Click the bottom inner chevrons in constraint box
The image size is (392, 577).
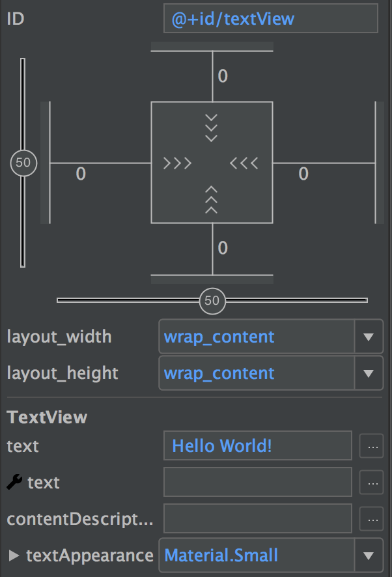(x=211, y=200)
